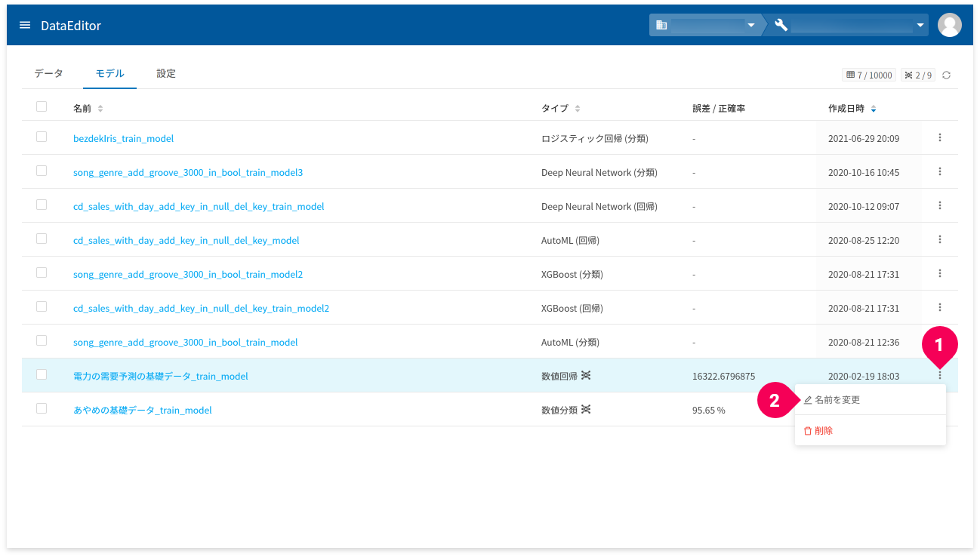Viewport: 980px width, 557px height.
Task: Refresh the model list
Action: (946, 75)
